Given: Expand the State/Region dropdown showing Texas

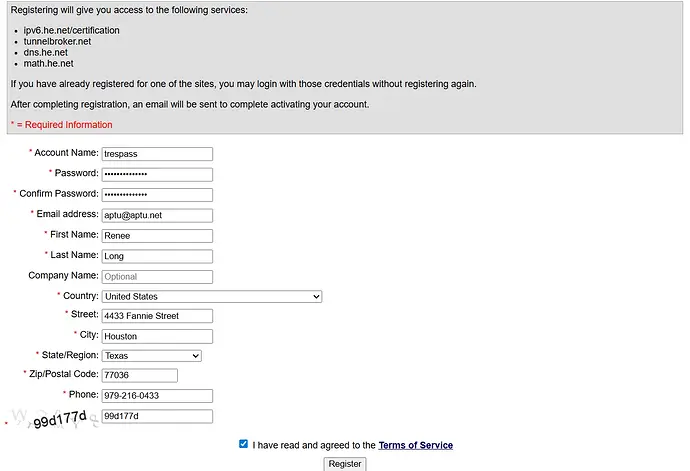Looking at the screenshot, I should pos(151,356).
